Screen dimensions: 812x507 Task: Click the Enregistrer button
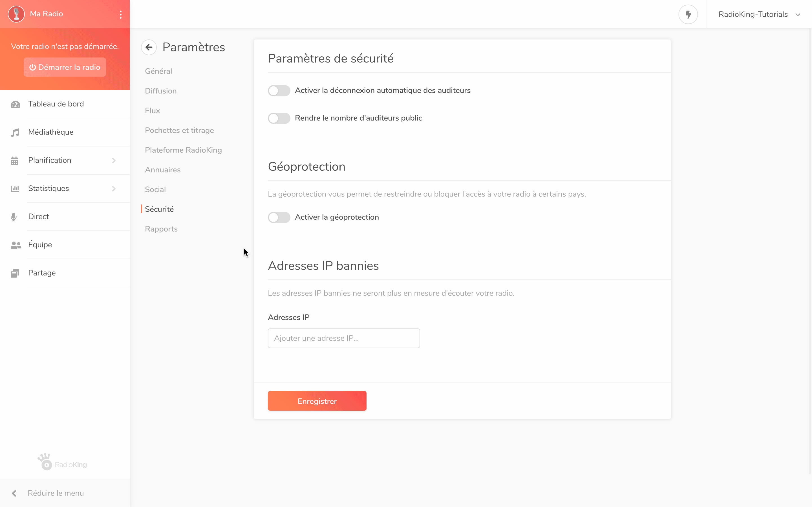point(317,401)
